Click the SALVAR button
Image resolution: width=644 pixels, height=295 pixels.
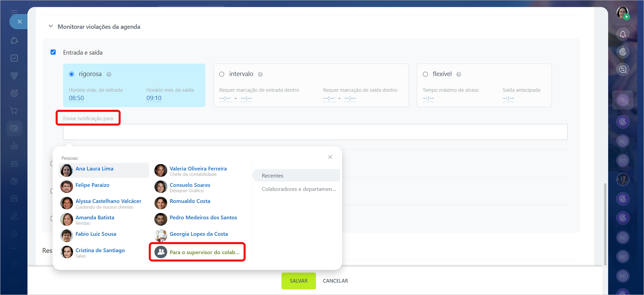pyautogui.click(x=298, y=281)
